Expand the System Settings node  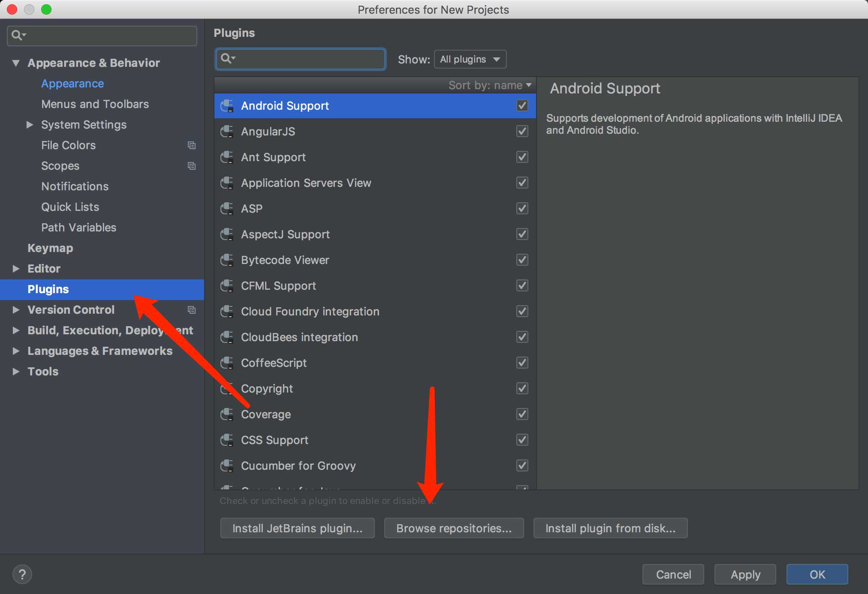click(x=30, y=125)
